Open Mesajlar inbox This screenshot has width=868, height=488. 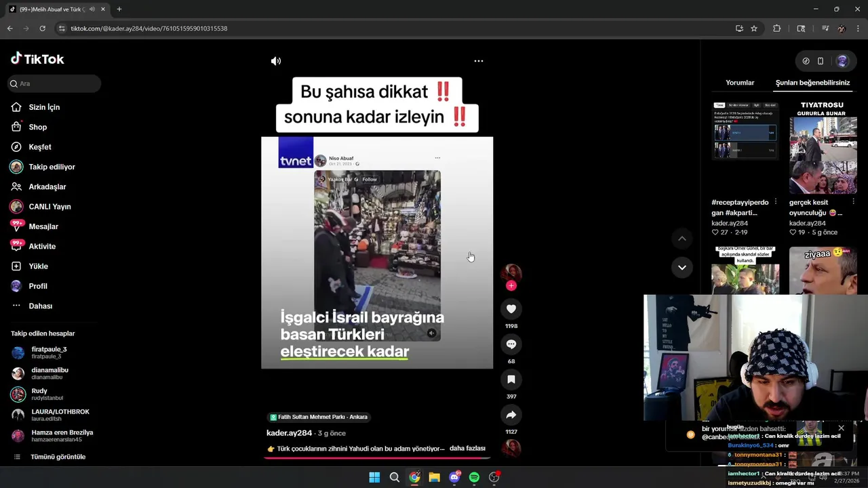pos(43,226)
